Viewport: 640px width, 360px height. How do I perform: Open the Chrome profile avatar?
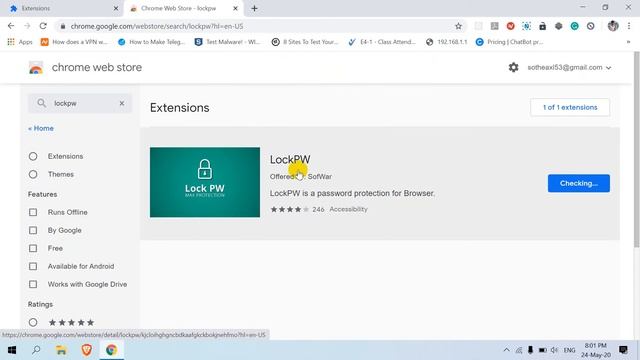(613, 26)
